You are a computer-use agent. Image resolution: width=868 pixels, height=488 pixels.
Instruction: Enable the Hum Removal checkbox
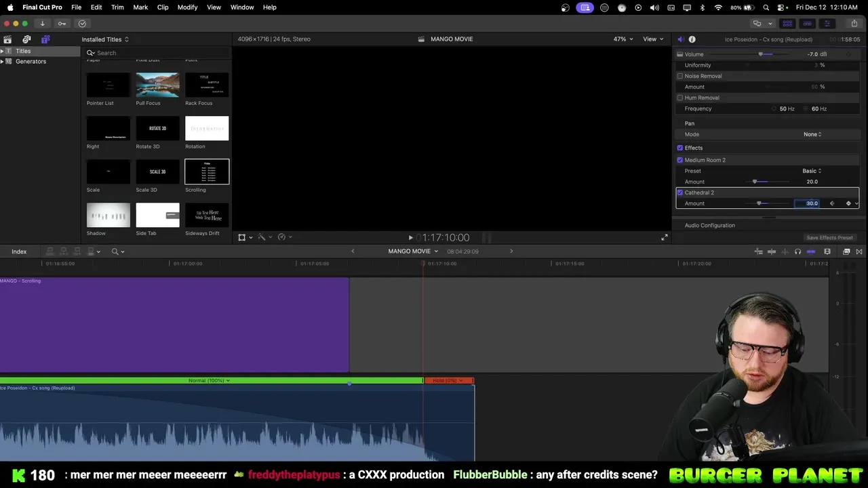tap(680, 98)
